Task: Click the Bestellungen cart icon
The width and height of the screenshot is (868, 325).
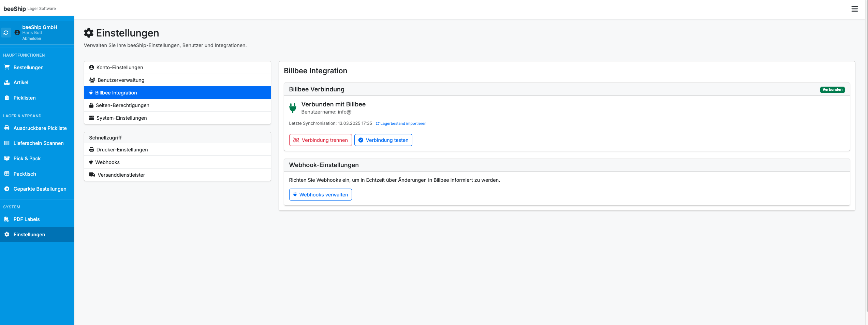Action: click(x=7, y=67)
